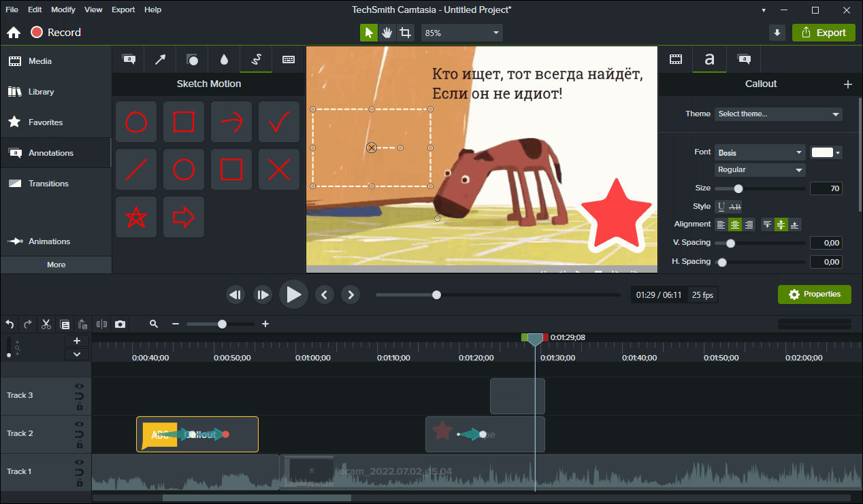Toggle underline text style
This screenshot has height=504, width=863.
[721, 206]
